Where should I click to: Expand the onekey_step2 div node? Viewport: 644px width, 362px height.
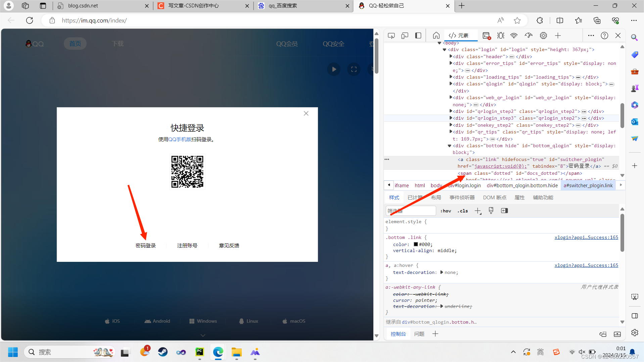(451, 125)
